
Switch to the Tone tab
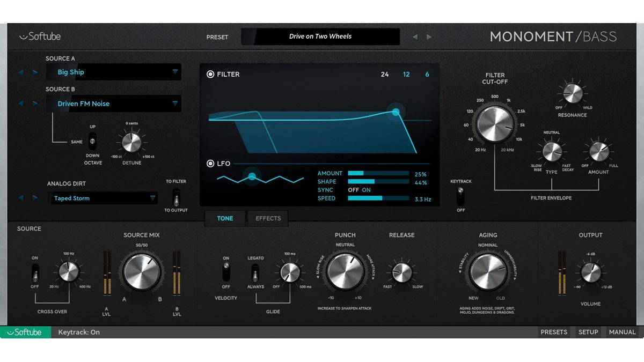[225, 218]
